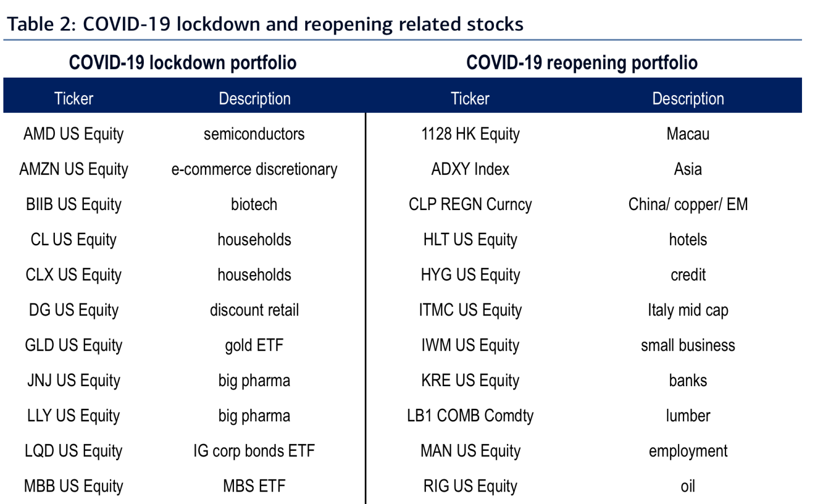The height and width of the screenshot is (504, 815).
Task: Click the LQD US Equity ticker
Action: pyautogui.click(x=74, y=451)
